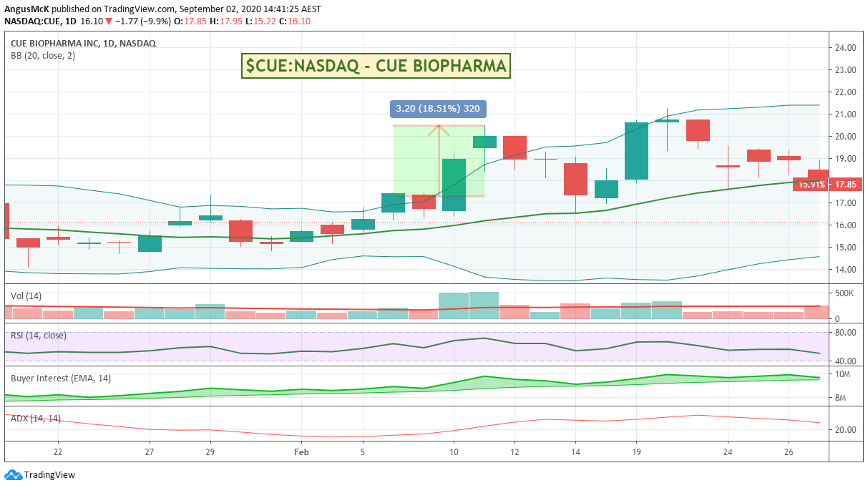Click the TradingView wordmark at bottom left

(x=49, y=475)
